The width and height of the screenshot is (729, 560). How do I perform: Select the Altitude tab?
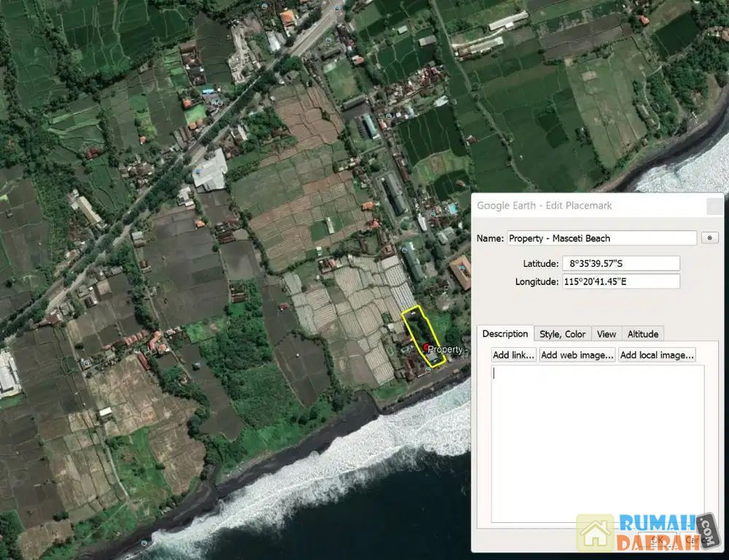point(642,334)
